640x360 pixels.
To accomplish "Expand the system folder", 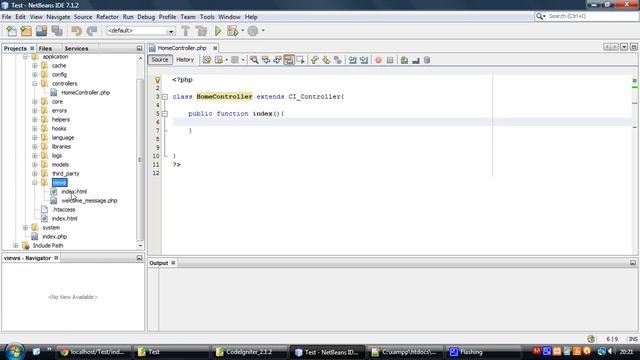I will click(25, 227).
